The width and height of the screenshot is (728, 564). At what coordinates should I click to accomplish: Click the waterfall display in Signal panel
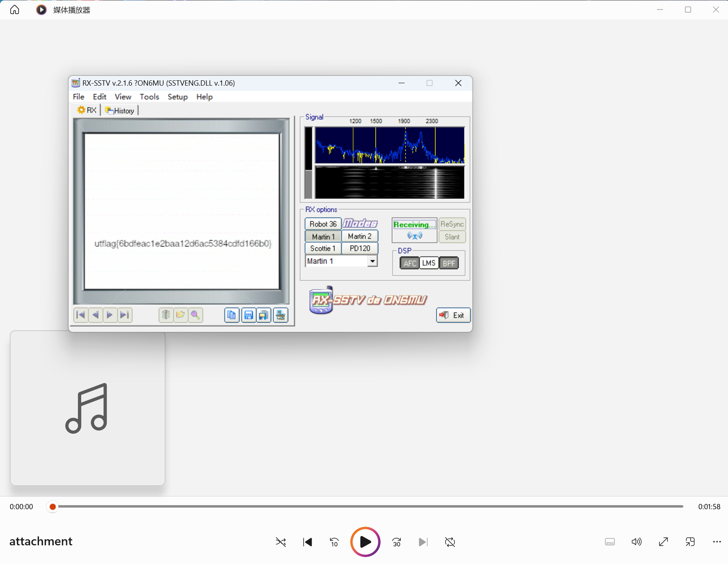coord(390,182)
